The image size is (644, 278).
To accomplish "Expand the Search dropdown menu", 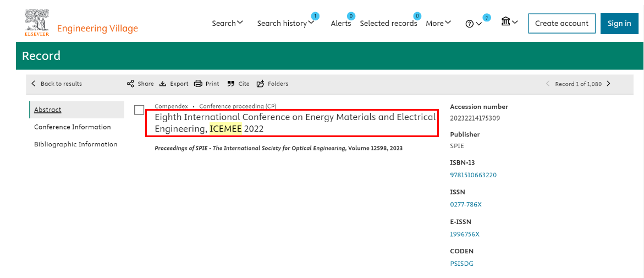I will (x=228, y=23).
